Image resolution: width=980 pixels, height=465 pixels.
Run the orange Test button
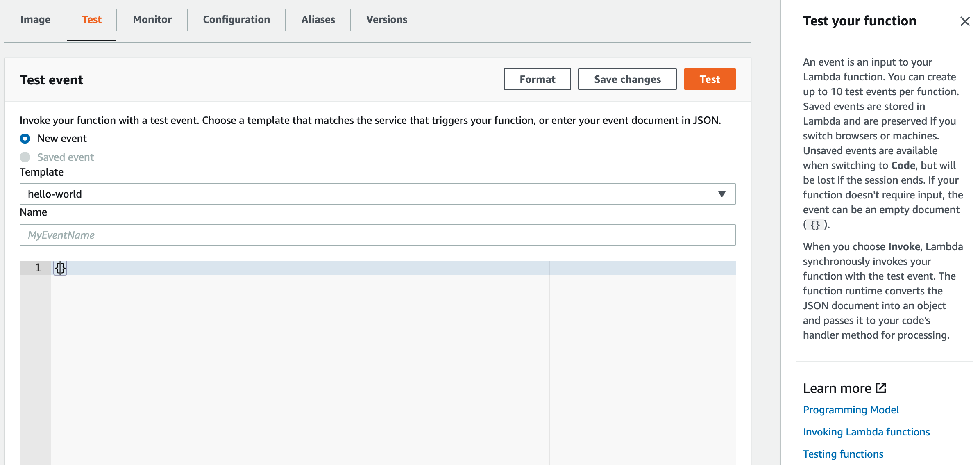click(710, 79)
